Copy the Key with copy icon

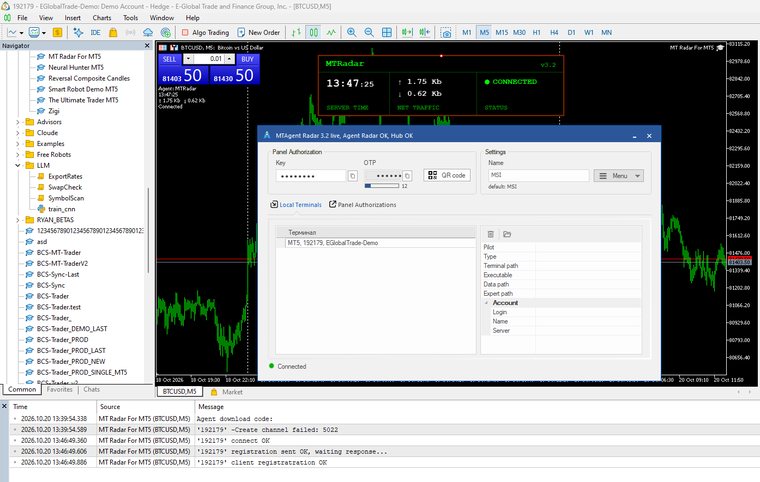[353, 176]
